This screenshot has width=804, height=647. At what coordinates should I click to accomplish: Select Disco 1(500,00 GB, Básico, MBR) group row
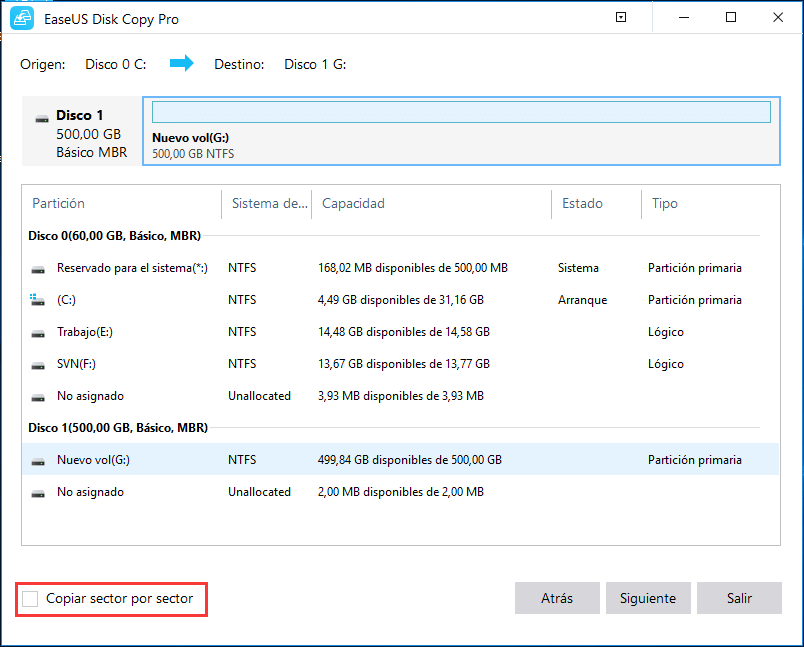click(118, 428)
